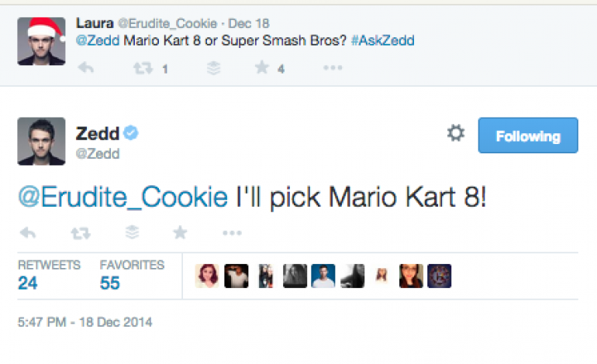The height and width of the screenshot is (364, 597).
Task: Open Laura's Santa hat avatar
Action: point(41,40)
